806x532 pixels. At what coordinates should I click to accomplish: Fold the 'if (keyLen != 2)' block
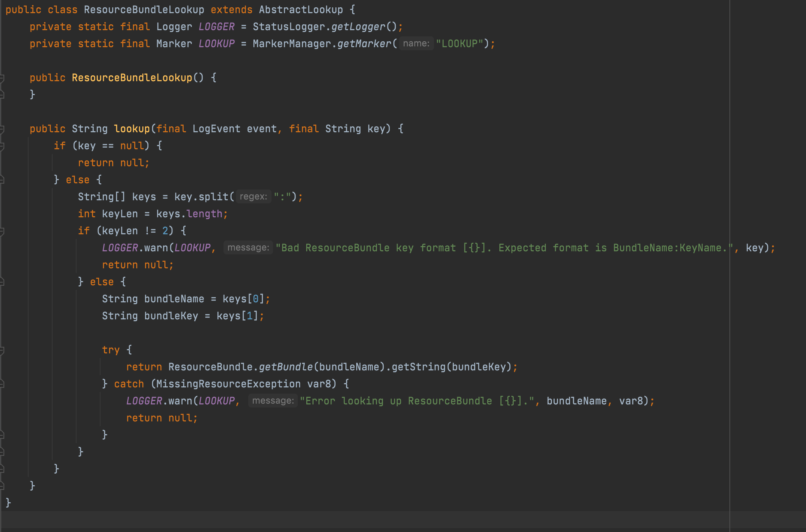point(2,231)
